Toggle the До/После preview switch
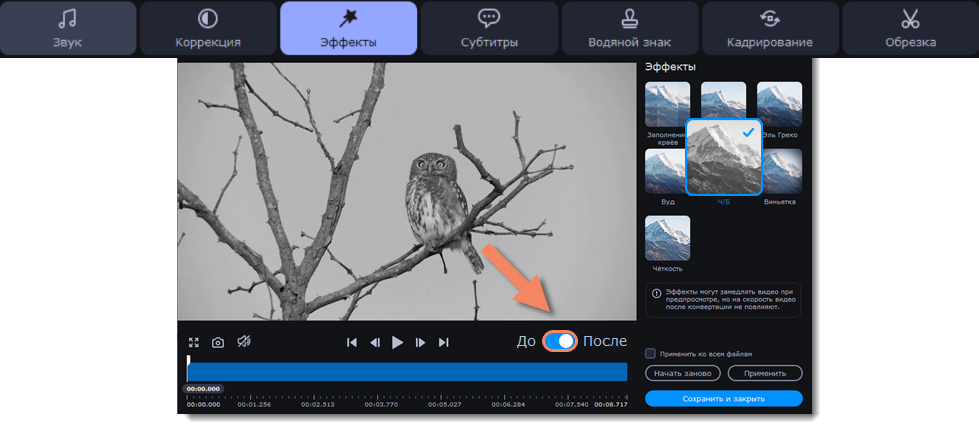 pos(560,342)
